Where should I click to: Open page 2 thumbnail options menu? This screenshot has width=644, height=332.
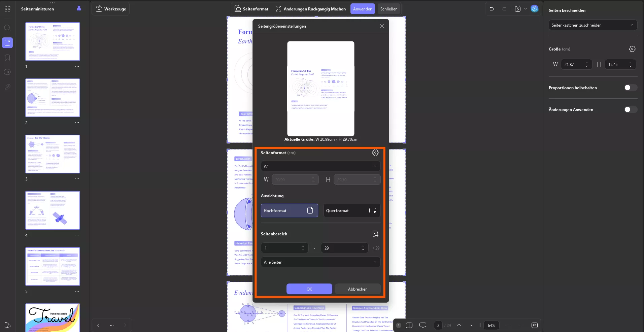(77, 123)
